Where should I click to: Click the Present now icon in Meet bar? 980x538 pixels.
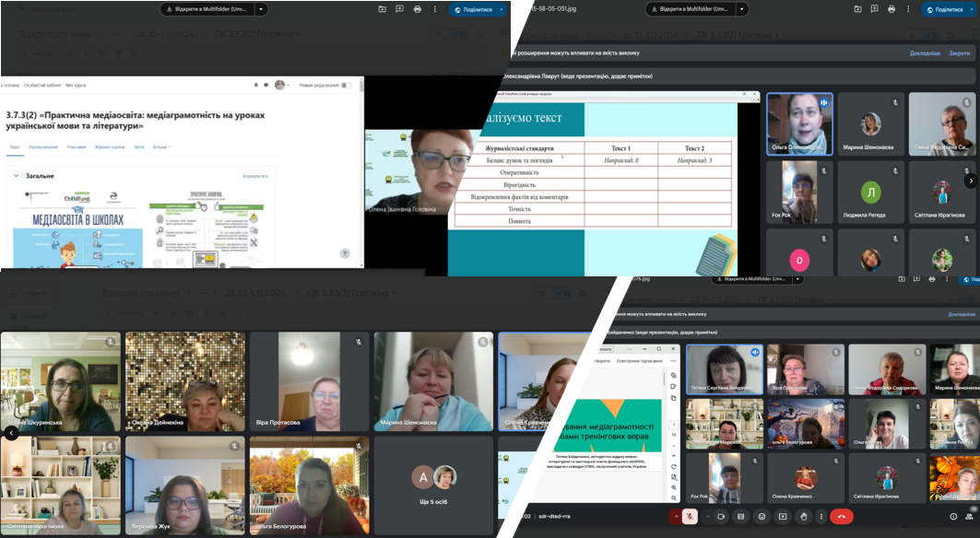point(783,516)
